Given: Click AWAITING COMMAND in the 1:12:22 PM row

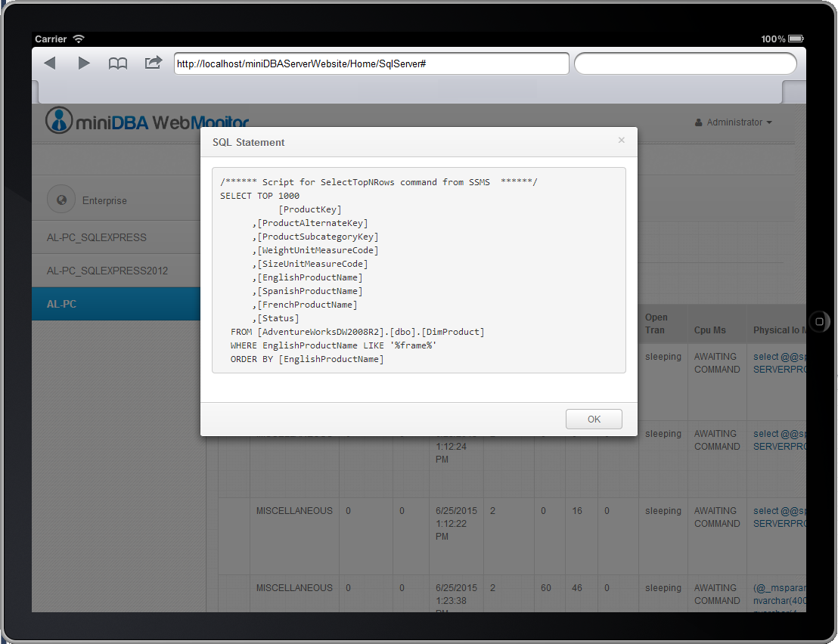Looking at the screenshot, I should tap(717, 517).
